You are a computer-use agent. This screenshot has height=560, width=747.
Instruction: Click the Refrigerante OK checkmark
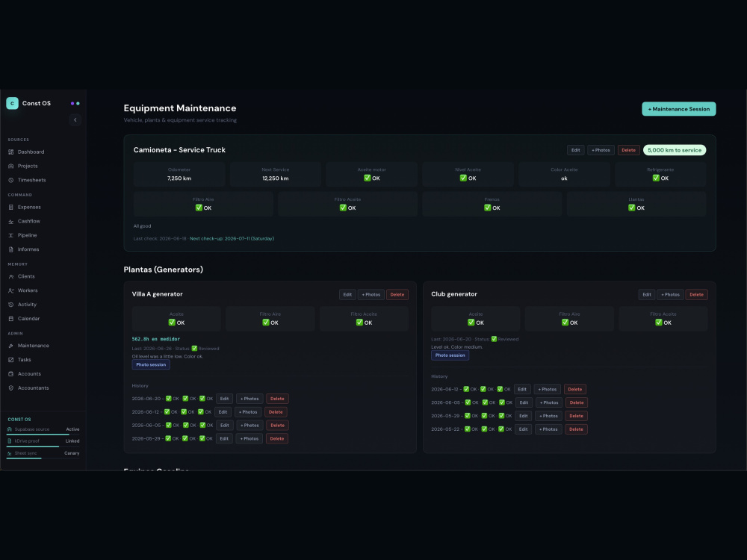tap(656, 178)
